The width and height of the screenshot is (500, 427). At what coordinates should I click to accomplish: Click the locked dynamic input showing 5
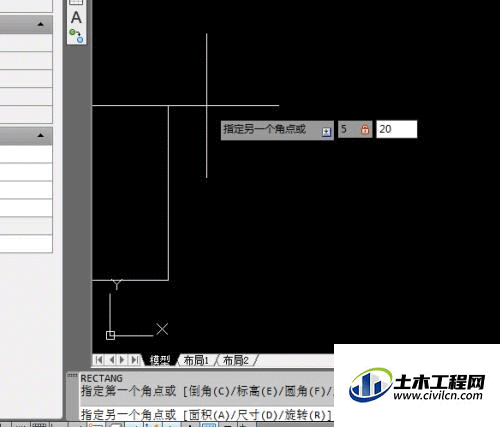pos(355,129)
